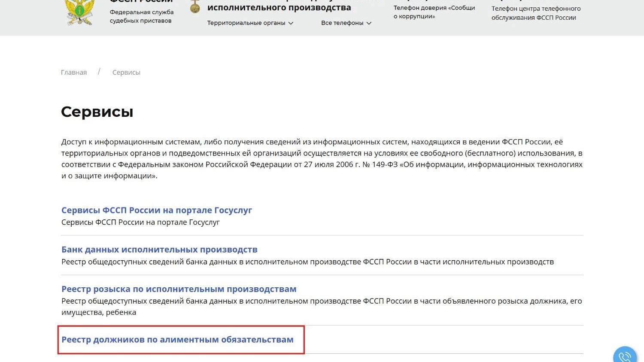This screenshot has height=362, width=644.
Task: Click the 'Сервисы' page heading
Action: point(97,112)
